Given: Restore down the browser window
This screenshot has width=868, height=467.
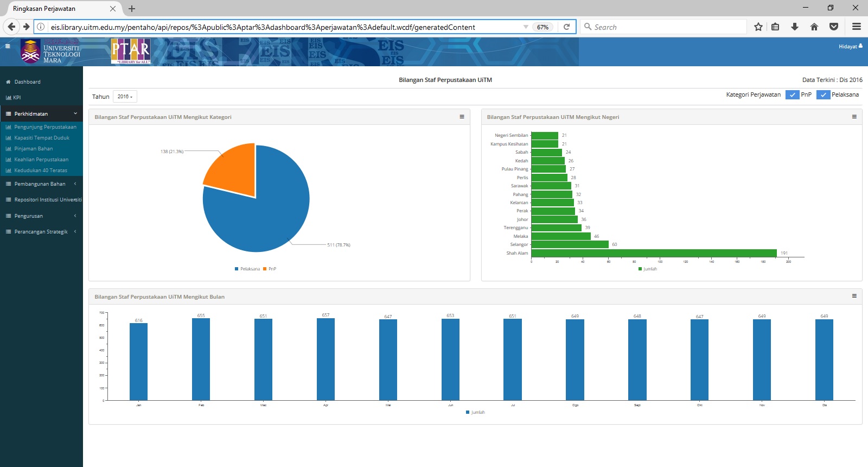Looking at the screenshot, I should (830, 8).
